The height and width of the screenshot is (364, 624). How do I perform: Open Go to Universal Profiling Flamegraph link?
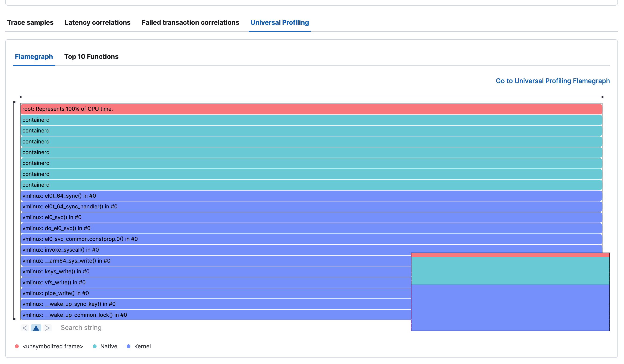click(553, 81)
